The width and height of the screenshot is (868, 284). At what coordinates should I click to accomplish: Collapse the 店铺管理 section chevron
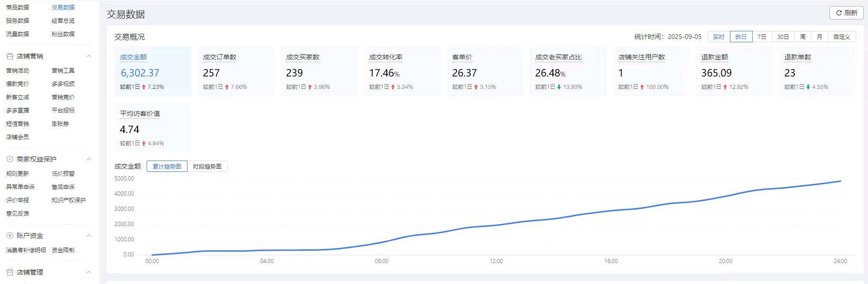coord(88,272)
